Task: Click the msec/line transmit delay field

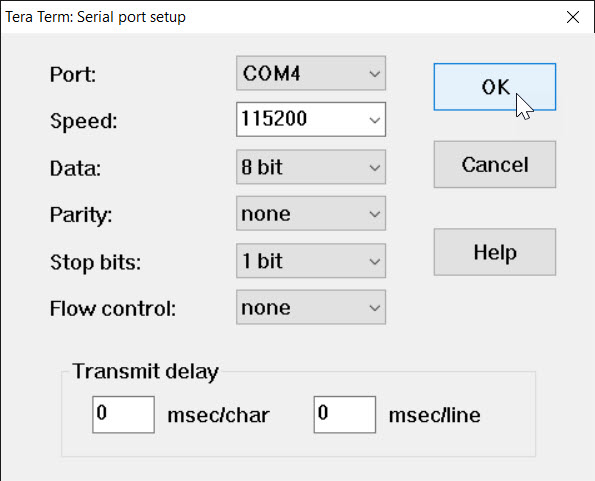Action: point(345,415)
